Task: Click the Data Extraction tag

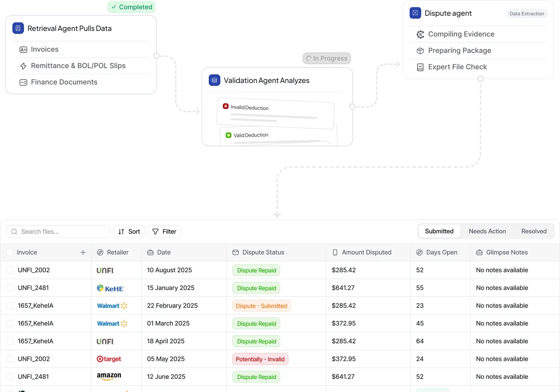Action: [527, 14]
